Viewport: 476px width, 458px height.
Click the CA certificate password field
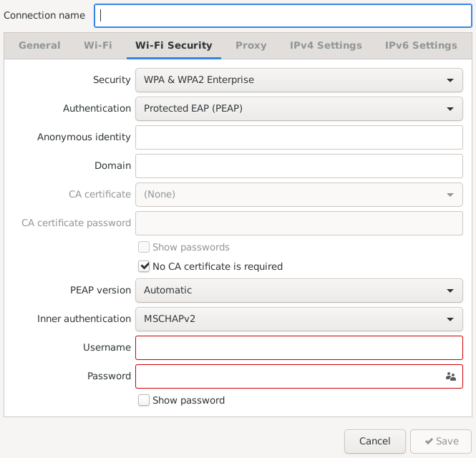coord(299,223)
